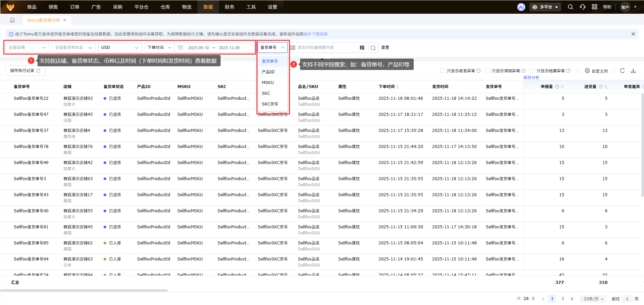This screenshot has height=305, width=644.
Task: Click the AI assistant icon
Action: (521, 7)
